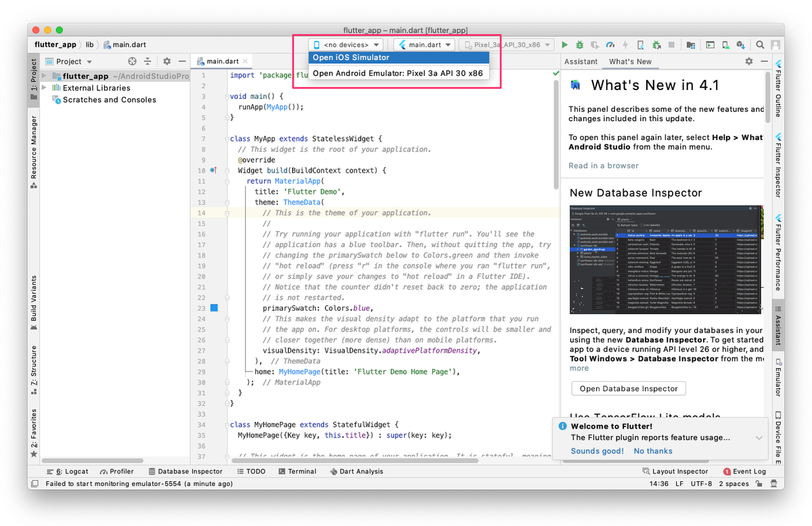Viewport: 812px width, 526px height.
Task: Open the AVD Manager icon
Action: tap(725, 45)
